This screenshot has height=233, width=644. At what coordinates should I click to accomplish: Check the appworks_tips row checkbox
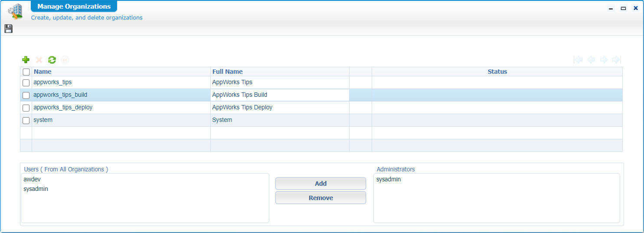pos(26,82)
